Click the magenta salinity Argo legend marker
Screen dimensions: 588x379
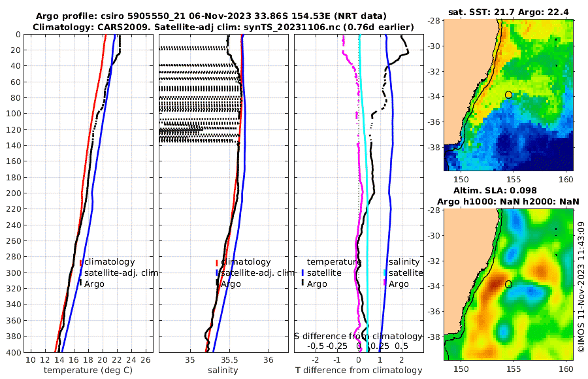[x=385, y=284]
